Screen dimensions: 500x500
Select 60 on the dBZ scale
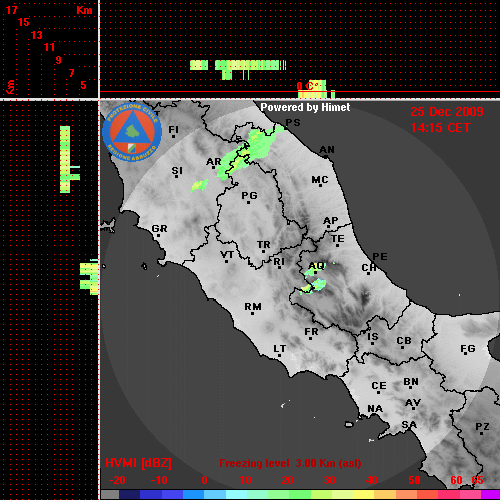point(456,480)
